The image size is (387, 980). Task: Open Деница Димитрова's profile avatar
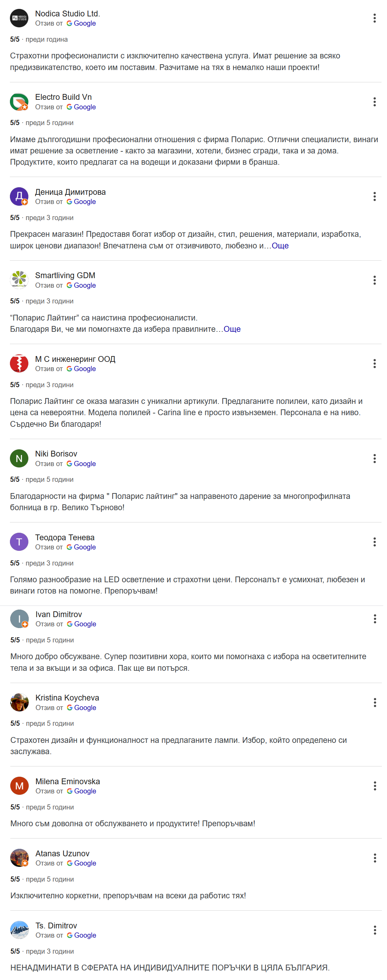tap(19, 196)
